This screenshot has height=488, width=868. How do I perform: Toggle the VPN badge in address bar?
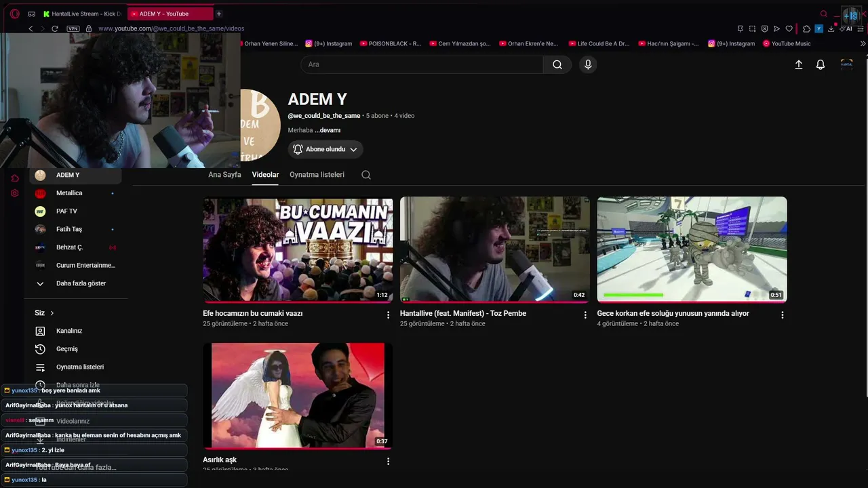73,28
